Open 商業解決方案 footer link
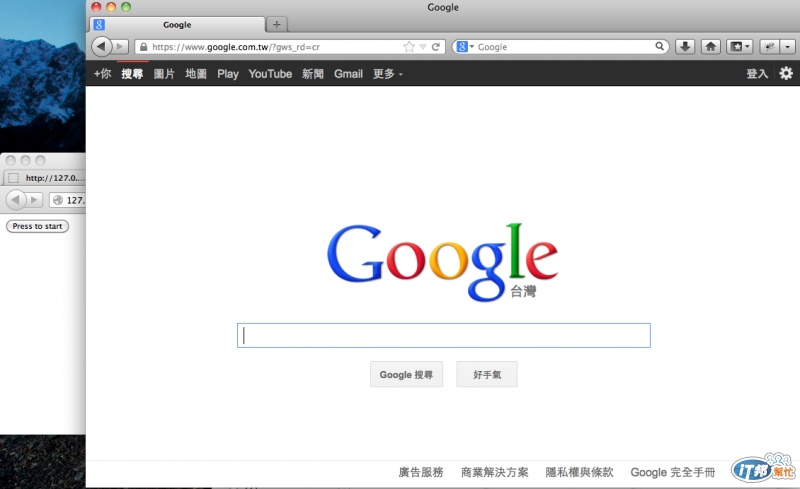800x489 pixels. coord(494,472)
